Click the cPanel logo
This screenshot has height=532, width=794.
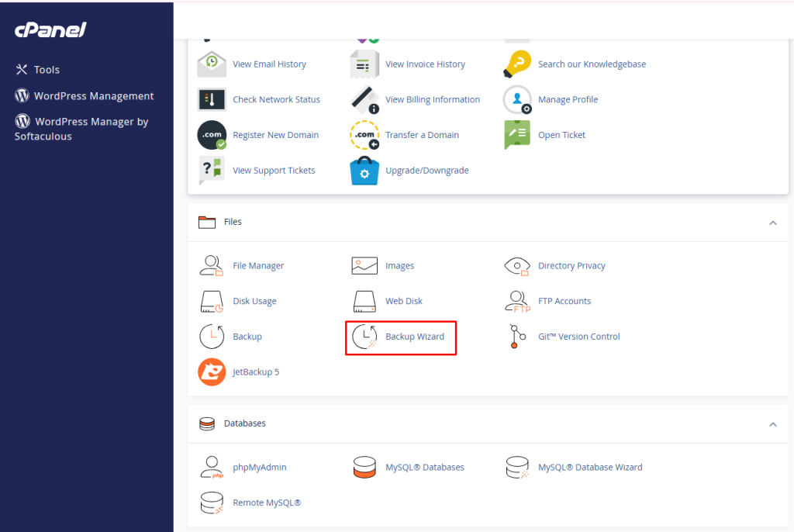point(50,30)
